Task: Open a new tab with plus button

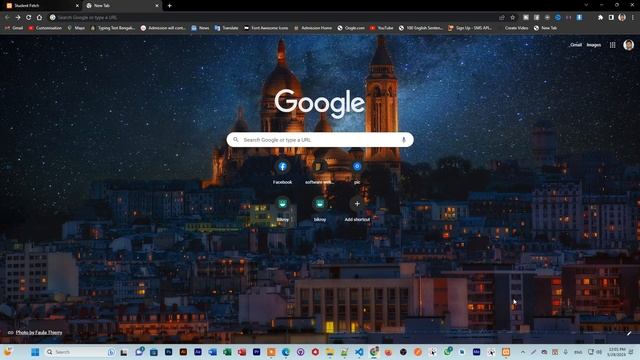Action: tap(169, 6)
